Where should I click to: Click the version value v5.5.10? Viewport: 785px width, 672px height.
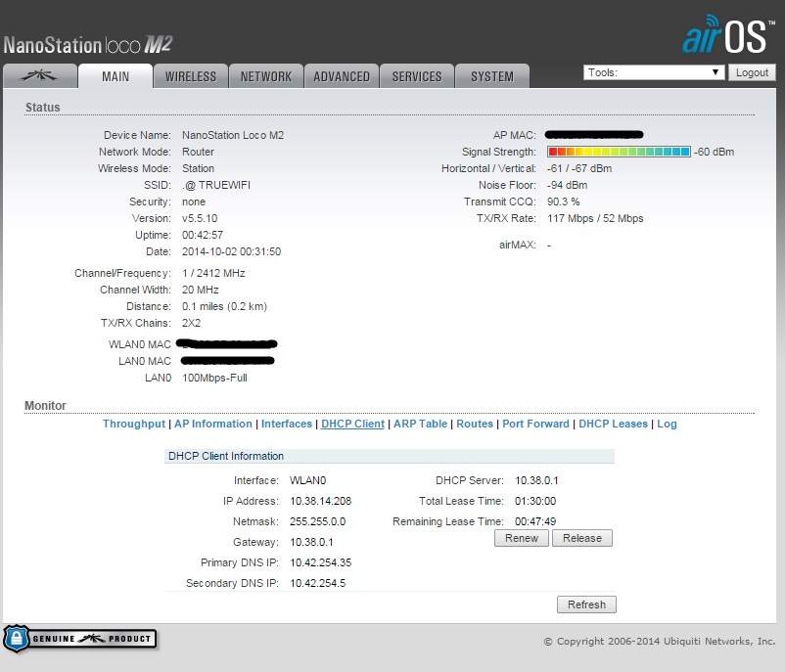pyautogui.click(x=200, y=218)
